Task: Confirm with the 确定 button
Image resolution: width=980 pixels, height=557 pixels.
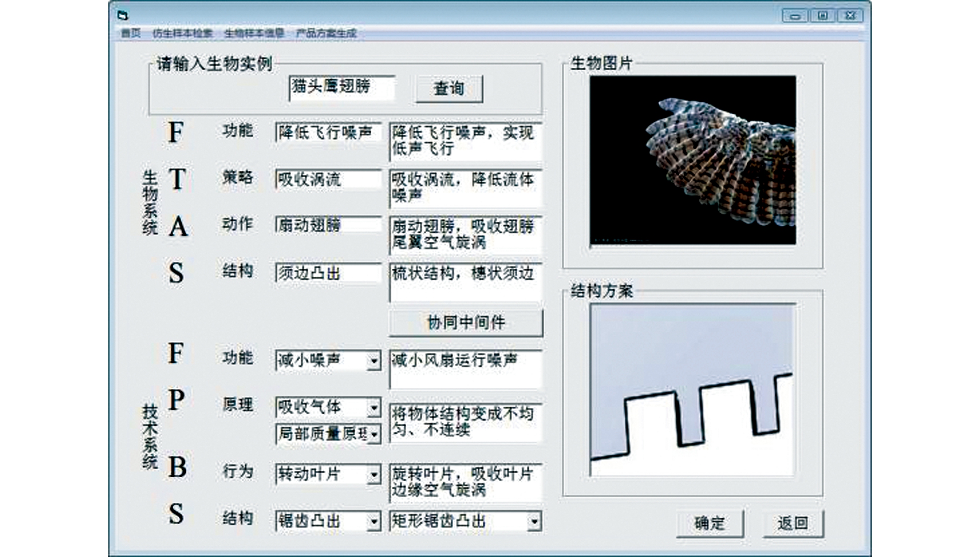Action: [710, 523]
